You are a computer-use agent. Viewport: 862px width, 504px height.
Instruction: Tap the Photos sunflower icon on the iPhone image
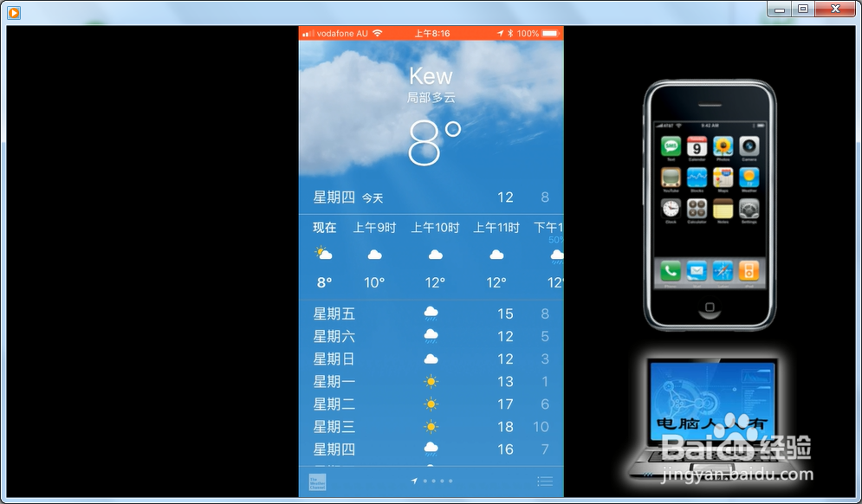click(723, 146)
